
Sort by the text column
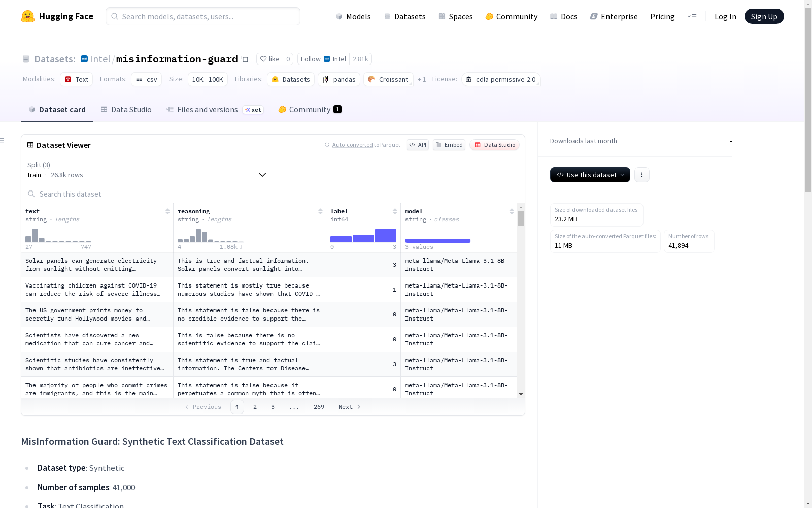tap(167, 211)
